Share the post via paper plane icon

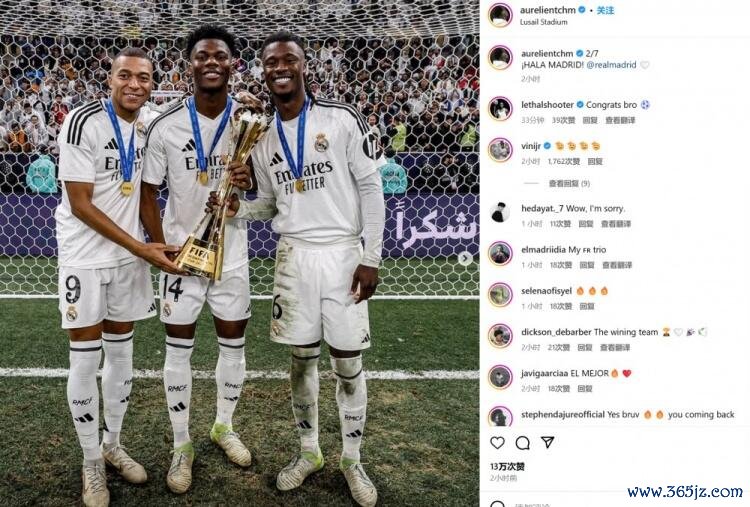tap(548, 442)
